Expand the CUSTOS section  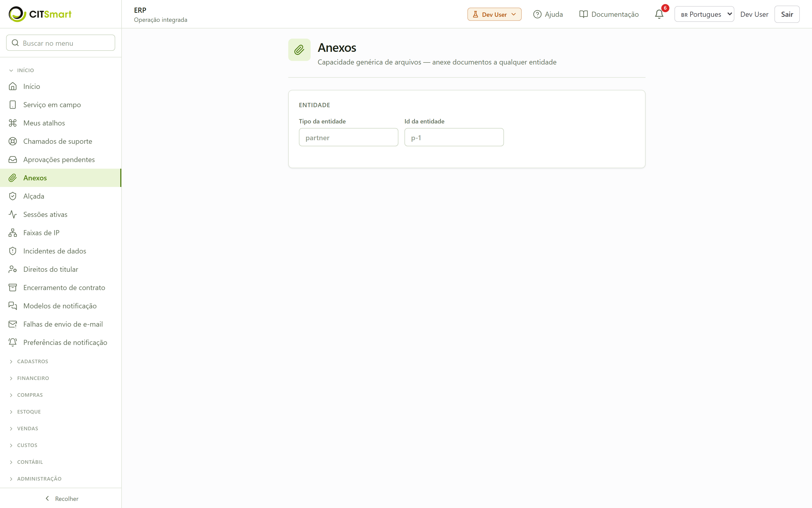pyautogui.click(x=24, y=446)
